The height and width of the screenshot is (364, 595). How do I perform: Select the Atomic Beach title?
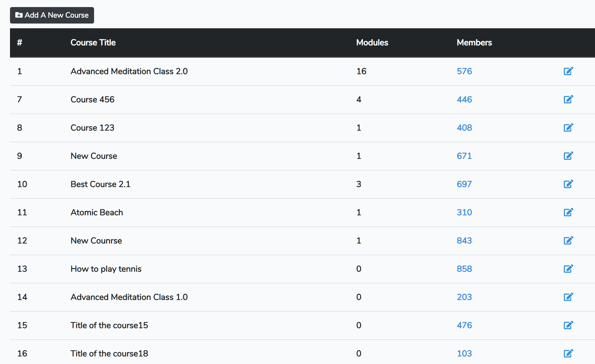click(97, 212)
